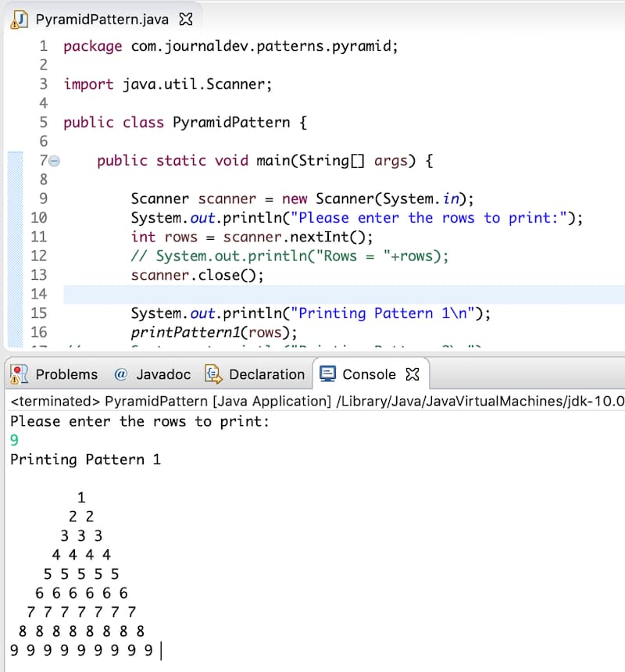This screenshot has height=672, width=625.
Task: Click the green input value 9 in console
Action: click(14, 440)
